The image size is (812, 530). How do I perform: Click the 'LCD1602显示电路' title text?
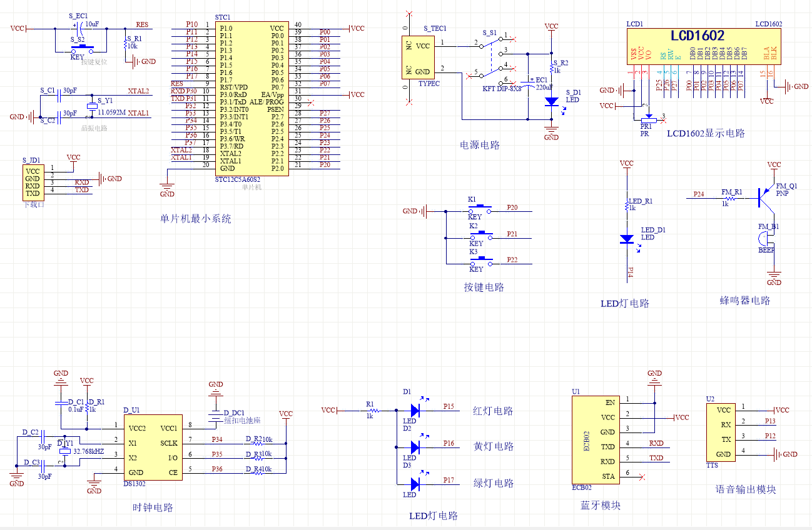pos(706,133)
